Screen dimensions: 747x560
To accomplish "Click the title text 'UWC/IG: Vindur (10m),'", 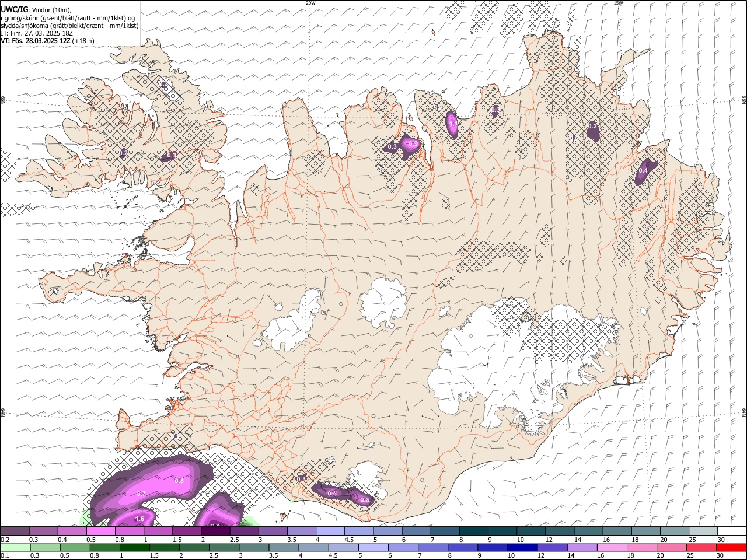I will (x=36, y=9).
